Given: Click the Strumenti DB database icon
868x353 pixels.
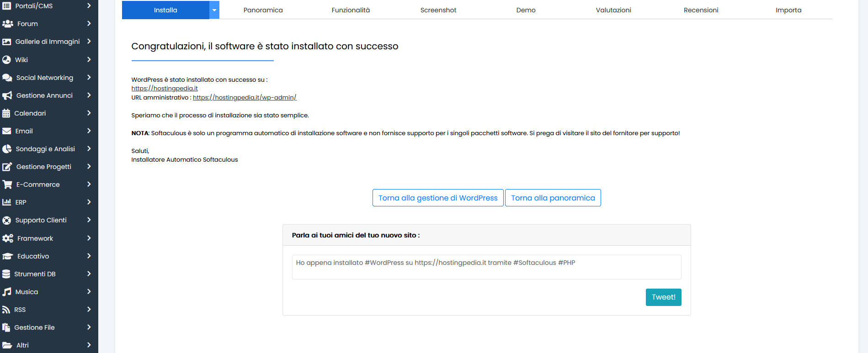Looking at the screenshot, I should point(6,274).
